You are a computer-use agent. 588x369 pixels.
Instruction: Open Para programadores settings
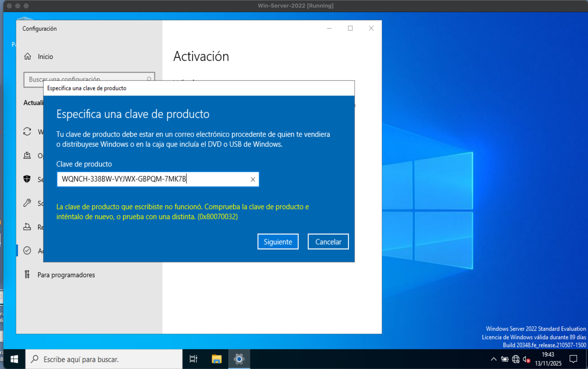tap(59, 275)
